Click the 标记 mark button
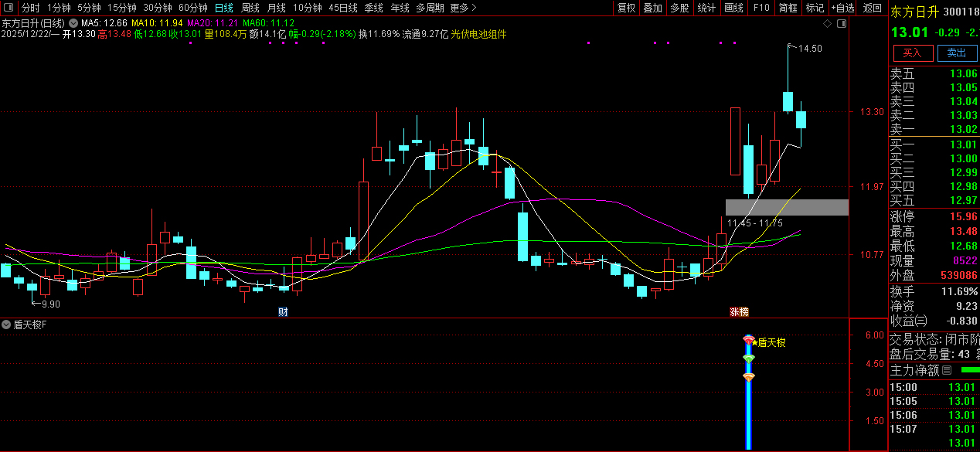980x452 pixels. point(815,8)
